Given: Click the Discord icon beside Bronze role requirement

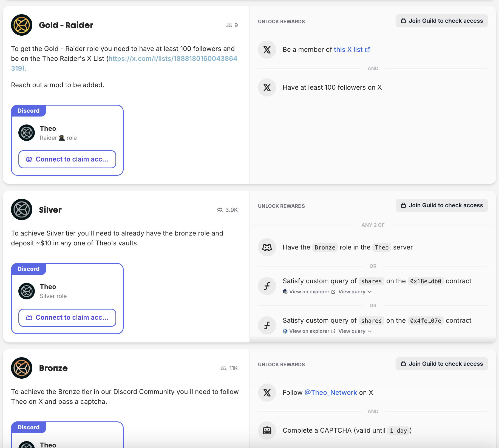Looking at the screenshot, I should click(267, 247).
